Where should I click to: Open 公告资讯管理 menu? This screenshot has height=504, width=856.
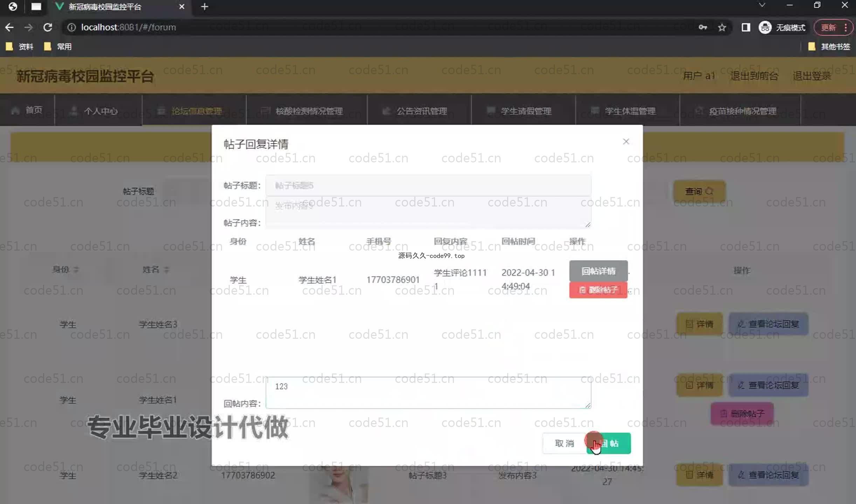point(419,111)
